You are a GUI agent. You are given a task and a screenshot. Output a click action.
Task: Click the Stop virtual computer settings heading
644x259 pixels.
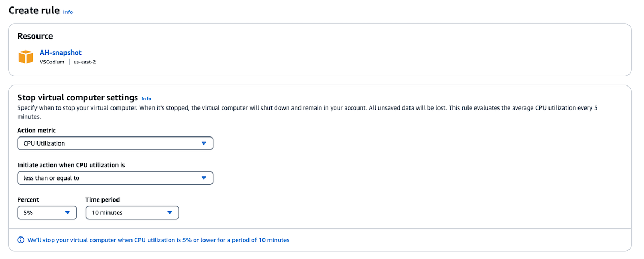[78, 98]
